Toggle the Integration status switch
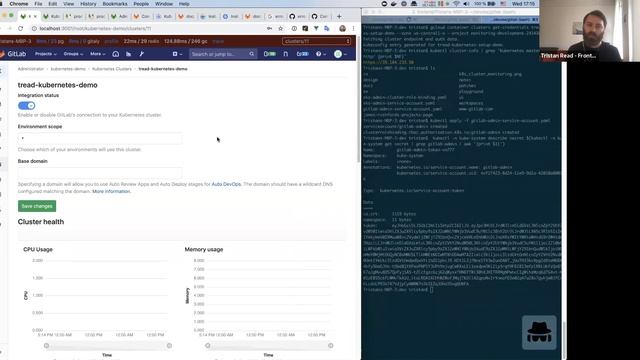 click(x=27, y=106)
